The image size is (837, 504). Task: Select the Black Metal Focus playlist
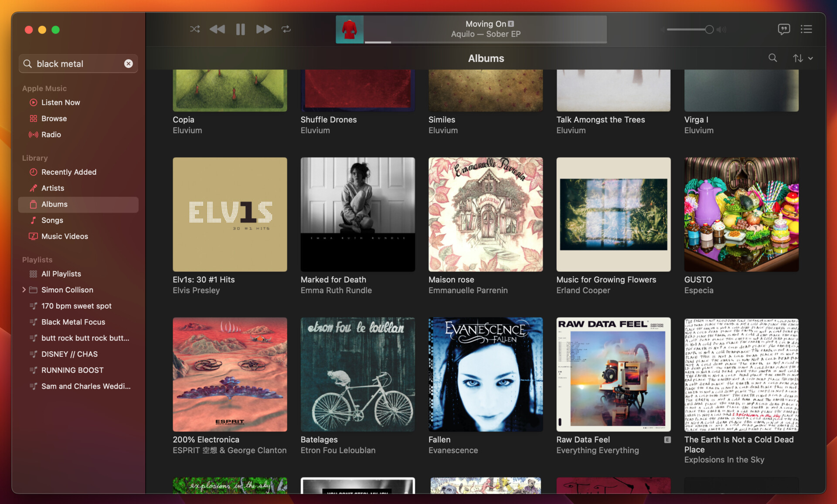73,321
